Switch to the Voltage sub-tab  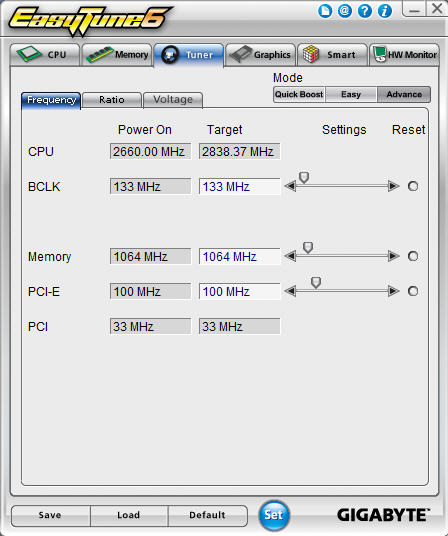tap(173, 100)
